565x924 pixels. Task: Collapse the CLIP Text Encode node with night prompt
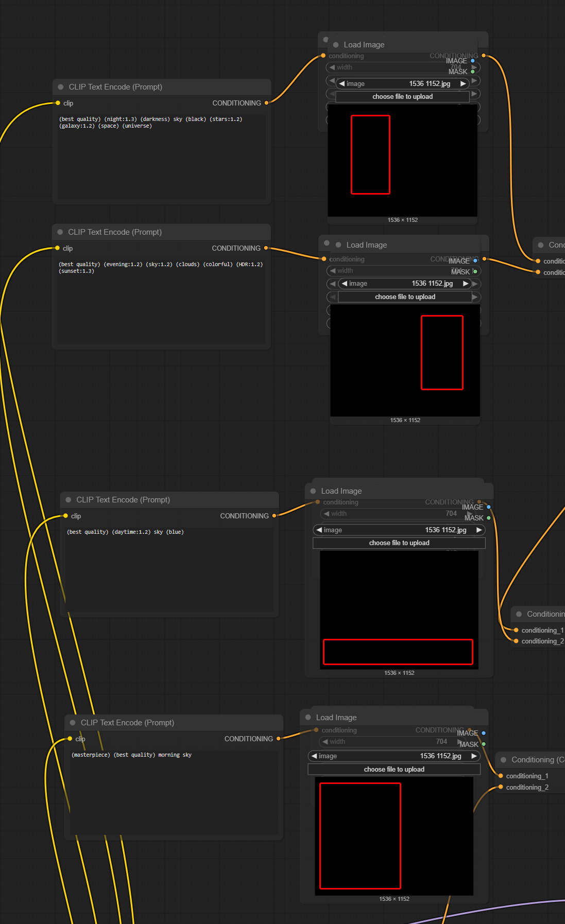pos(61,87)
